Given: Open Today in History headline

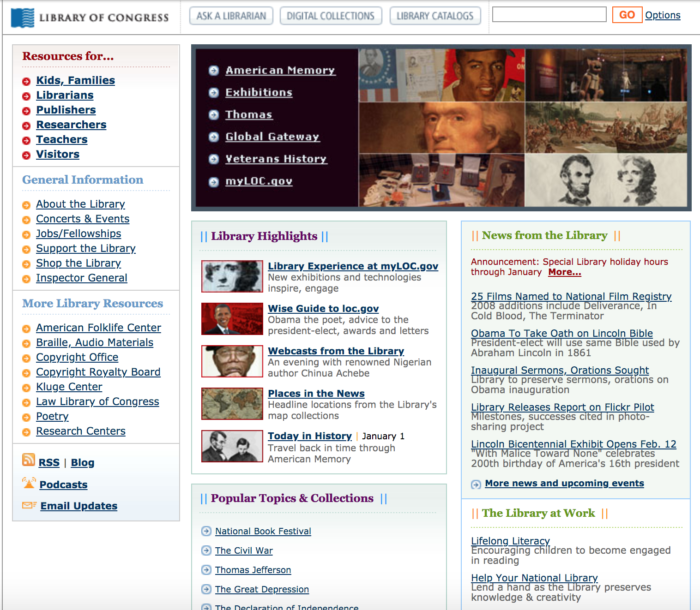Looking at the screenshot, I should pos(310,436).
